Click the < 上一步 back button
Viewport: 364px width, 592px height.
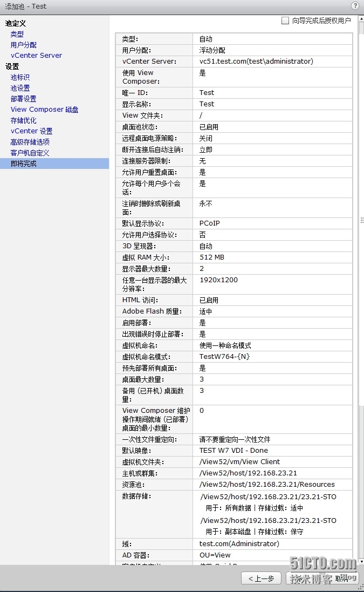pyautogui.click(x=261, y=579)
